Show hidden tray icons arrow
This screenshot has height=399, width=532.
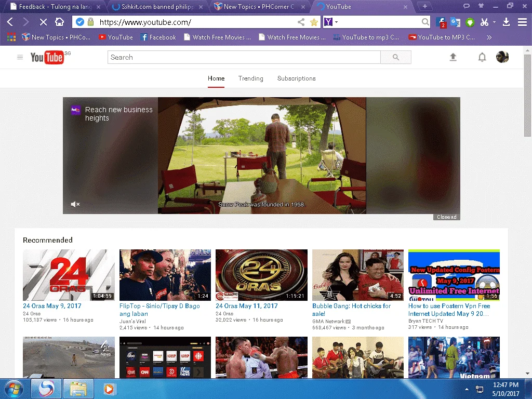(467, 389)
